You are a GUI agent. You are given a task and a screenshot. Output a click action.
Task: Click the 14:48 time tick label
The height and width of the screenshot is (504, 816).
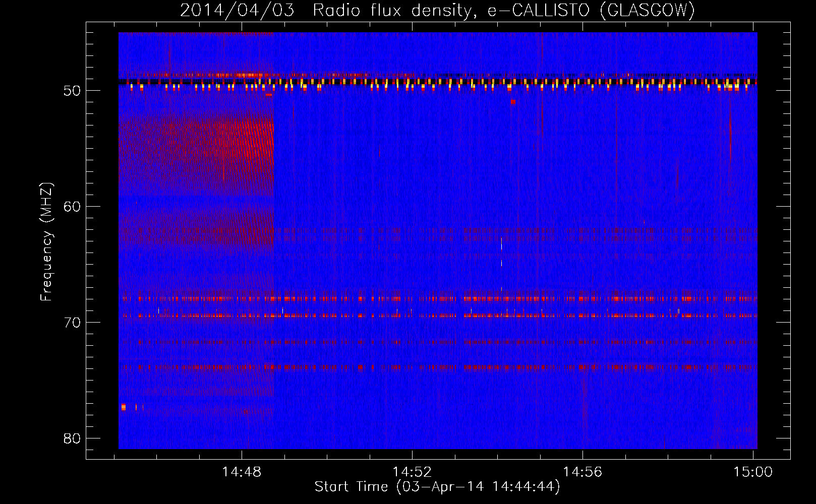point(242,472)
